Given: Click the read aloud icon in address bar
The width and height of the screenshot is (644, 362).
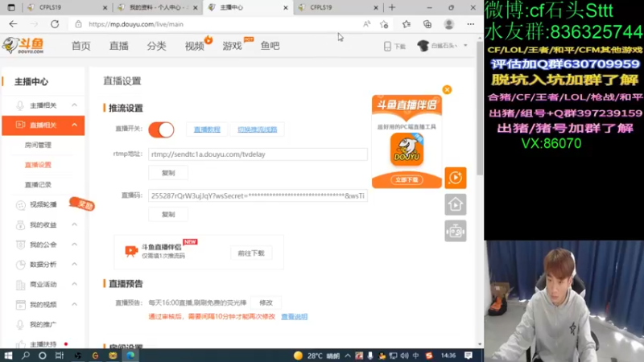Looking at the screenshot, I should [366, 24].
